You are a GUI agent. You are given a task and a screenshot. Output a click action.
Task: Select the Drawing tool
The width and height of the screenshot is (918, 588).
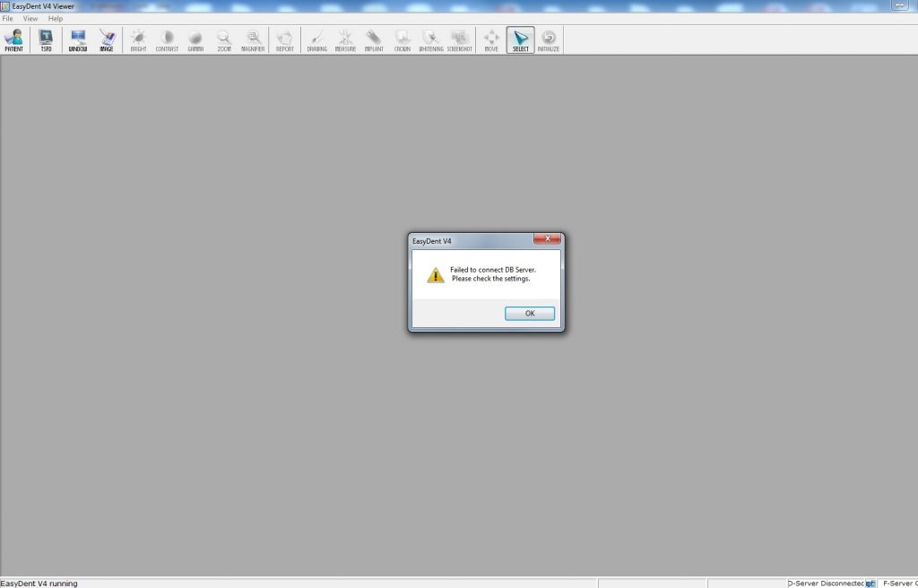(x=316, y=40)
